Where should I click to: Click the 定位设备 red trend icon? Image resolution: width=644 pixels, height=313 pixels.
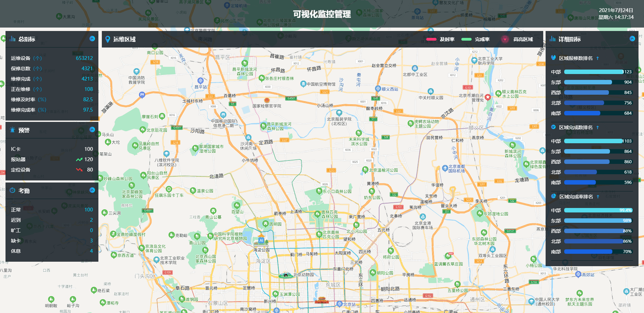(79, 170)
